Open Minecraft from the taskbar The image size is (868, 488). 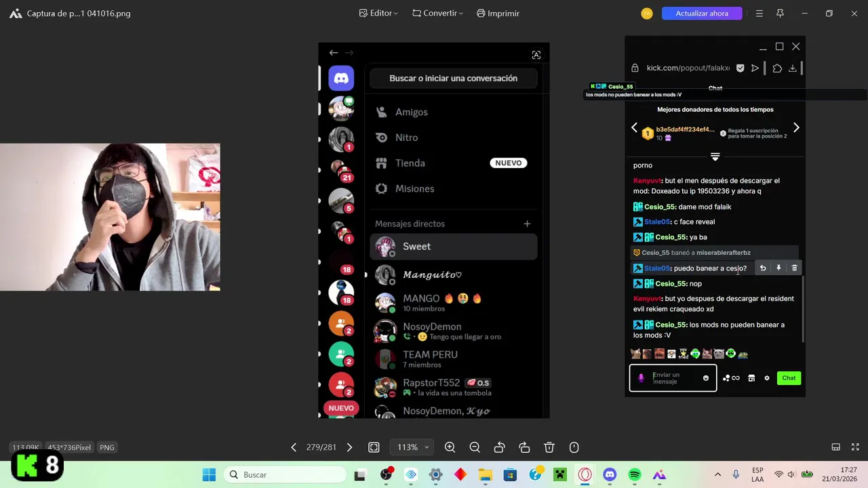tap(559, 475)
